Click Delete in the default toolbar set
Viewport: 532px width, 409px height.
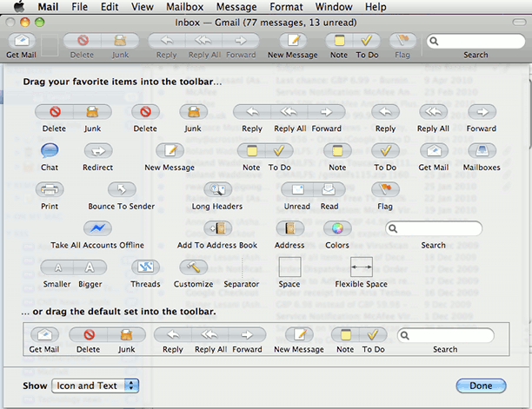[x=88, y=335]
